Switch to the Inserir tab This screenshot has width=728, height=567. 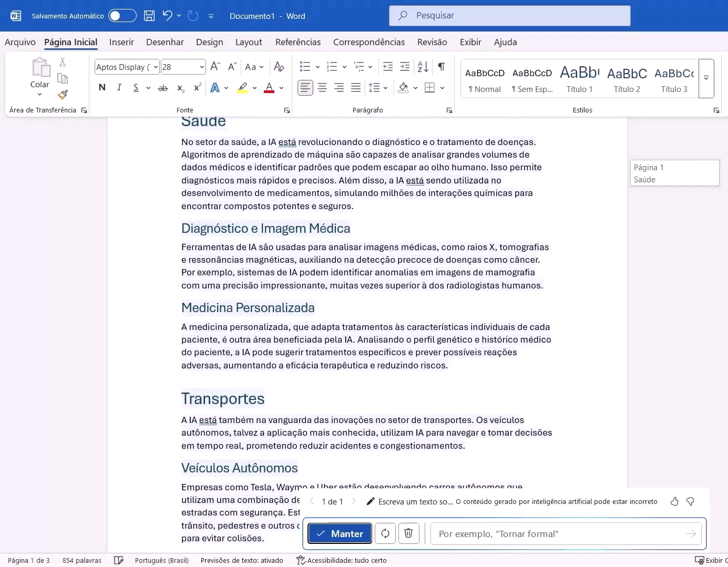121,42
